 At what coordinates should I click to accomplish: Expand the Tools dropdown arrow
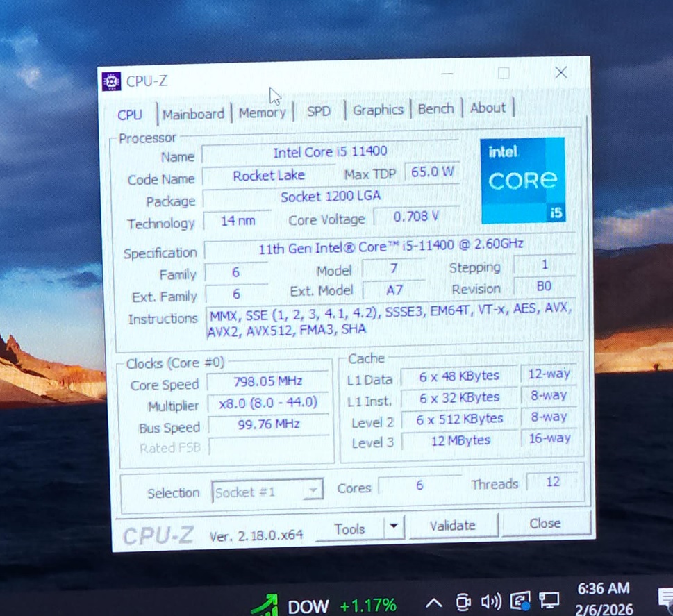[394, 527]
